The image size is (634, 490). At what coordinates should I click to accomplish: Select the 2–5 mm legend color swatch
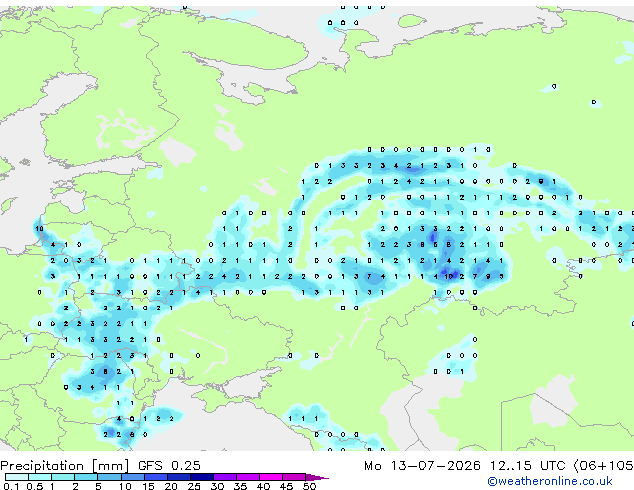click(86, 477)
